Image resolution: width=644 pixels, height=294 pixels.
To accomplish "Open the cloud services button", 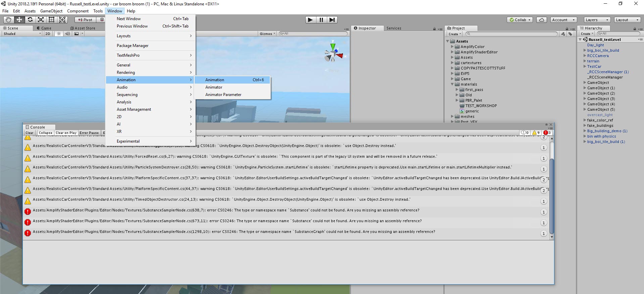I will coord(542,20).
